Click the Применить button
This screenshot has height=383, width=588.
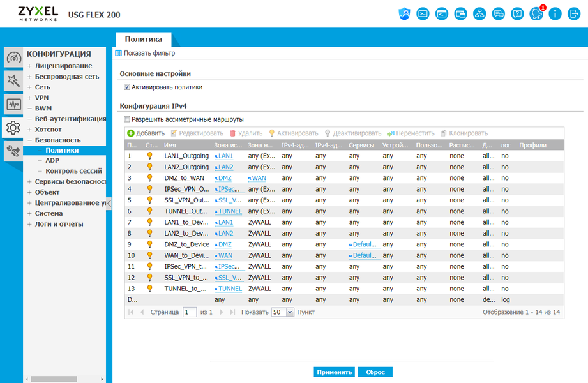pos(334,372)
